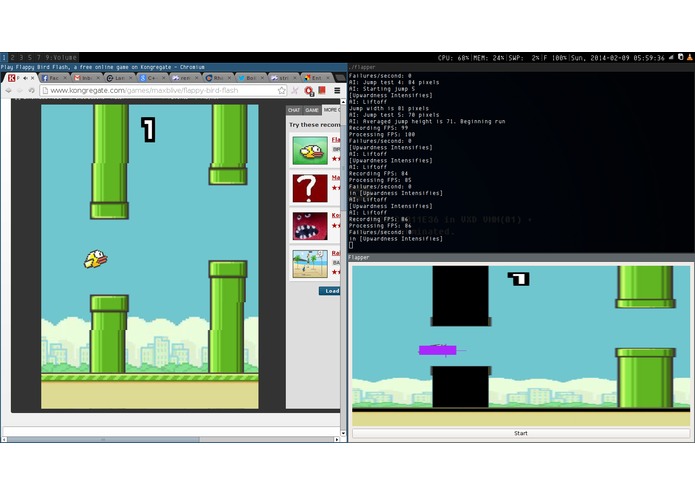
Task: Click the purple bird marker in Flapper window
Action: click(x=437, y=350)
